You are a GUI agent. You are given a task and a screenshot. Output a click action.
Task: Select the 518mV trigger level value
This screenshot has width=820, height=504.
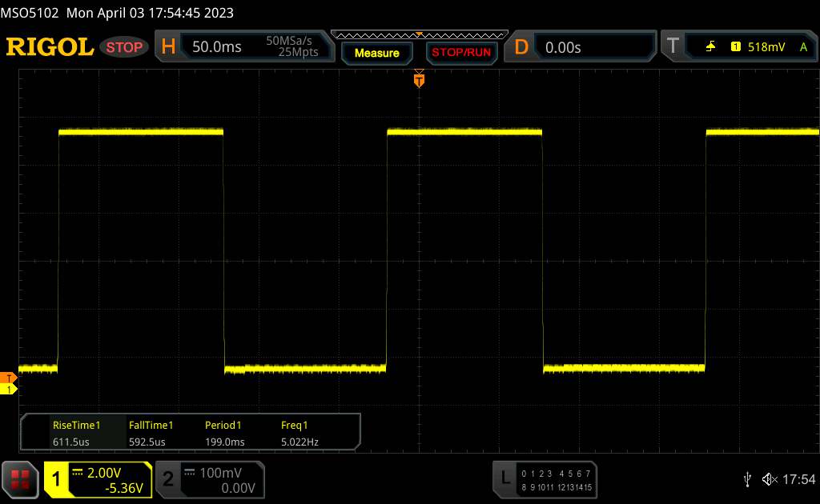pos(766,47)
